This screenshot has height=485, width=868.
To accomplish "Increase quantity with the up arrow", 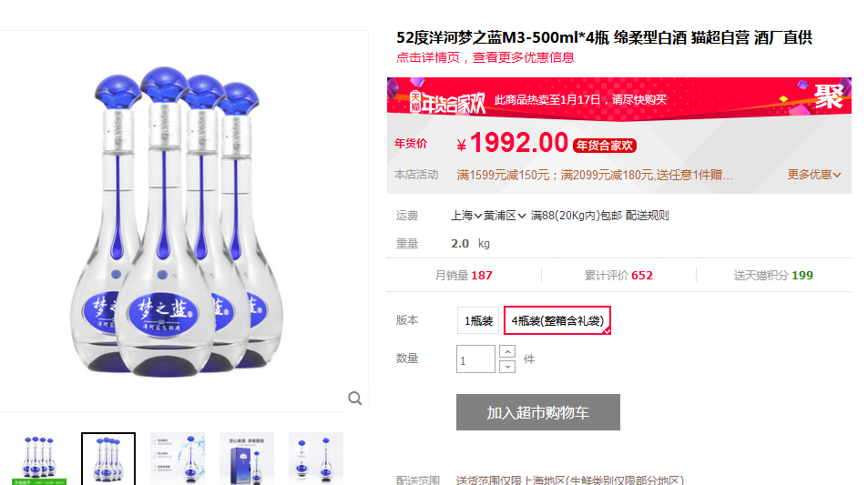I will pyautogui.click(x=507, y=352).
